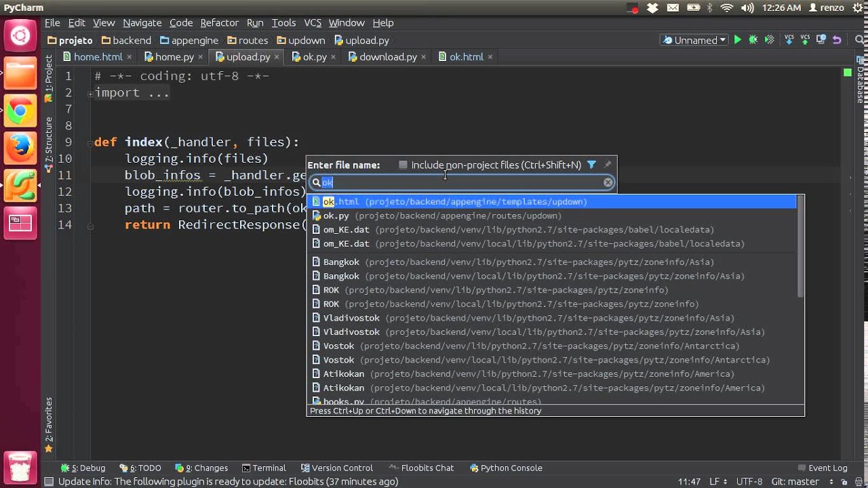Click the results list vertical scrollbar

(800, 247)
